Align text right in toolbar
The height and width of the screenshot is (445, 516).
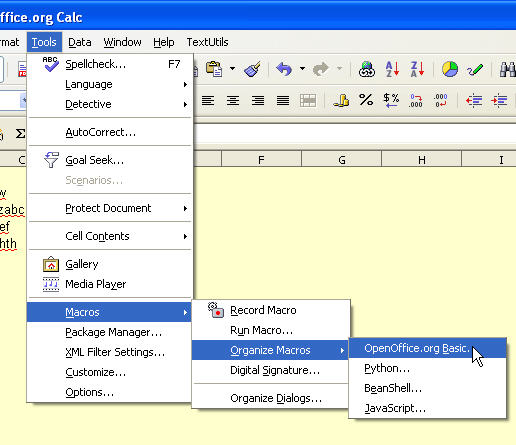(258, 100)
